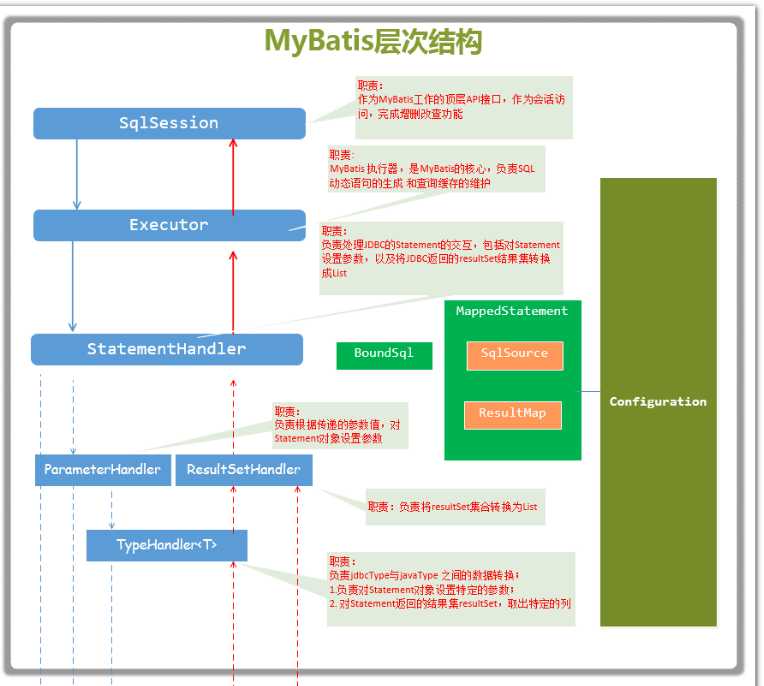Select the SqlSource orange box
Viewport: 764px width, 686px height.
pos(515,355)
